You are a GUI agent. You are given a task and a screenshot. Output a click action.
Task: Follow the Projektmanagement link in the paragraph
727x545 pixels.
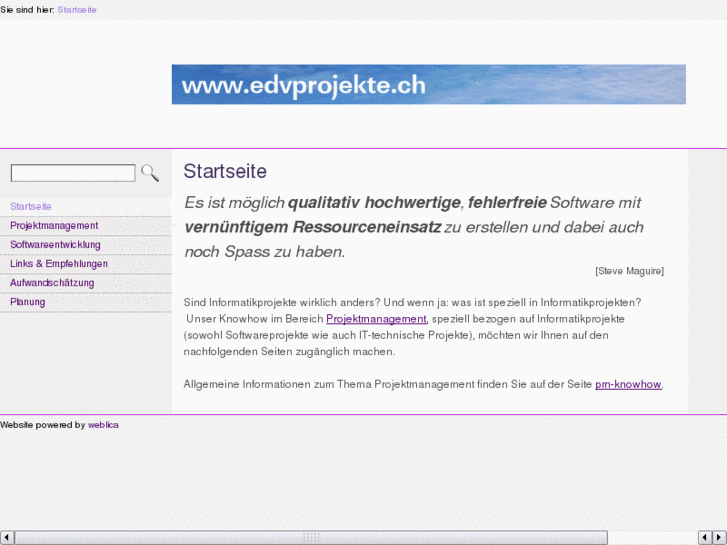tap(376, 319)
